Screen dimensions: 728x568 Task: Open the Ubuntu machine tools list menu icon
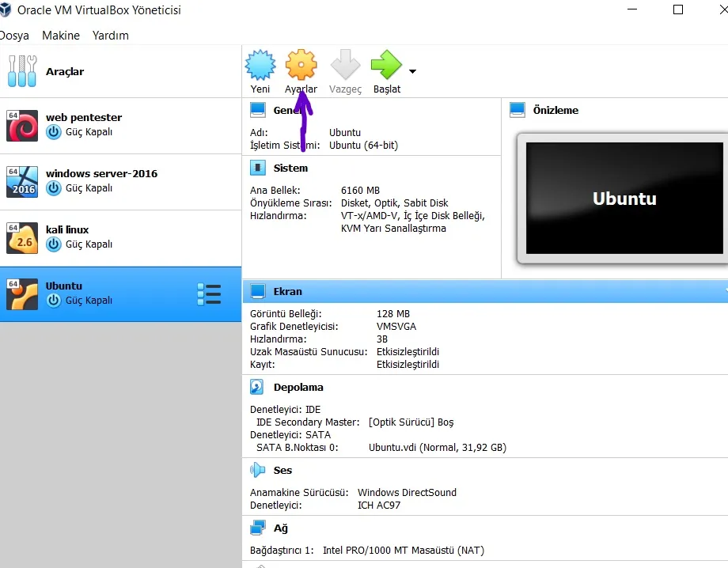point(209,294)
